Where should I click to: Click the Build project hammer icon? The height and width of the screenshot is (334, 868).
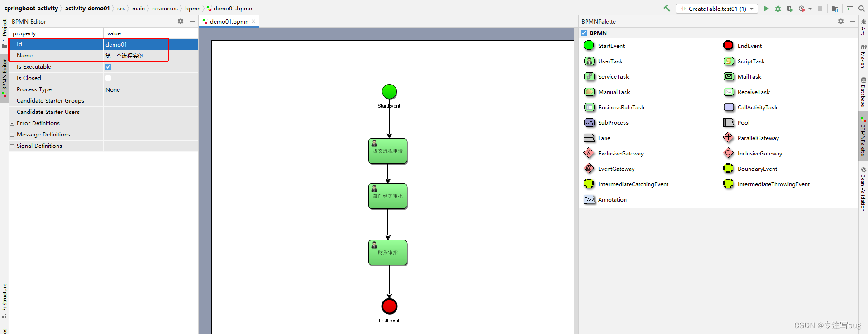click(667, 9)
